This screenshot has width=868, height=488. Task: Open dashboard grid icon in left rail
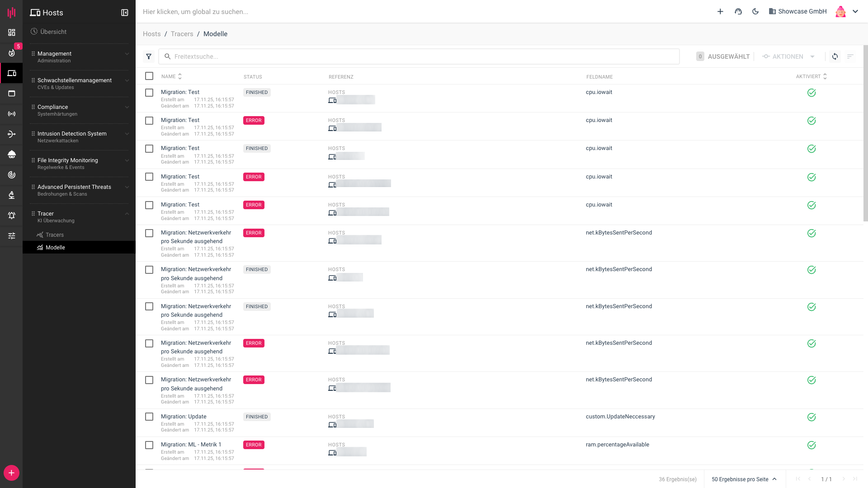click(12, 33)
